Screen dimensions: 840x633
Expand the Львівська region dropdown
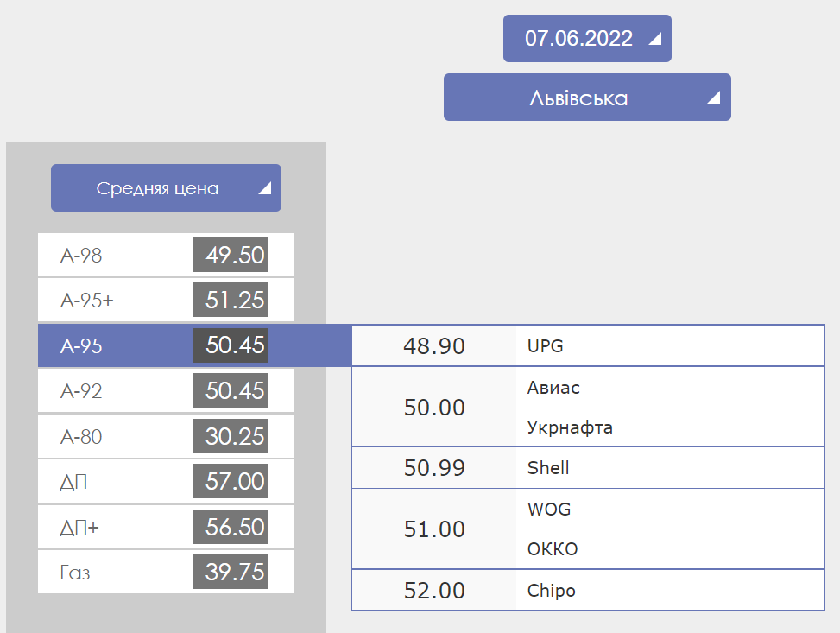587,98
